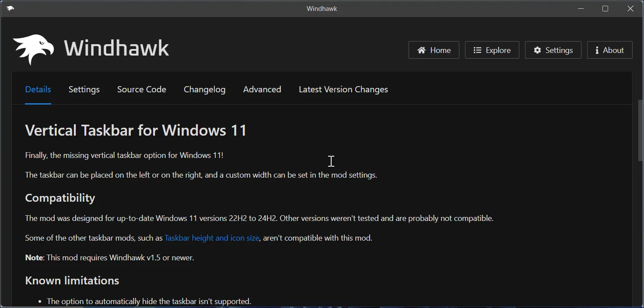Viewport: 644px width, 308px height.
Task: Click the small hawk icon in title bar
Action: click(x=10, y=8)
